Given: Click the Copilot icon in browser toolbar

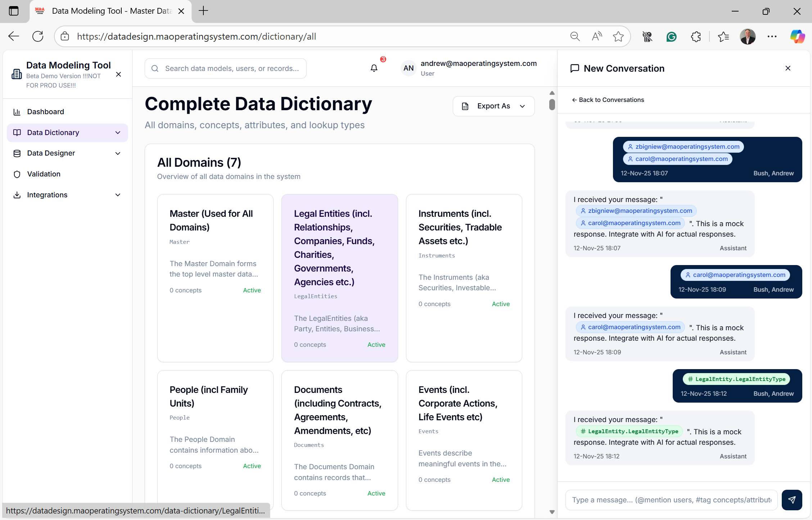Looking at the screenshot, I should pyautogui.click(x=798, y=36).
